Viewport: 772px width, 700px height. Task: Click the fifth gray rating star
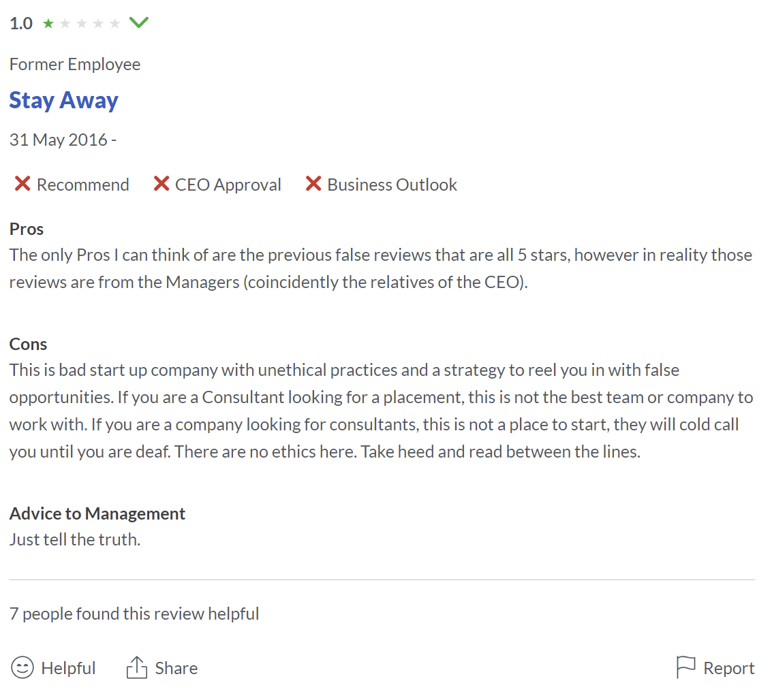[x=114, y=24]
